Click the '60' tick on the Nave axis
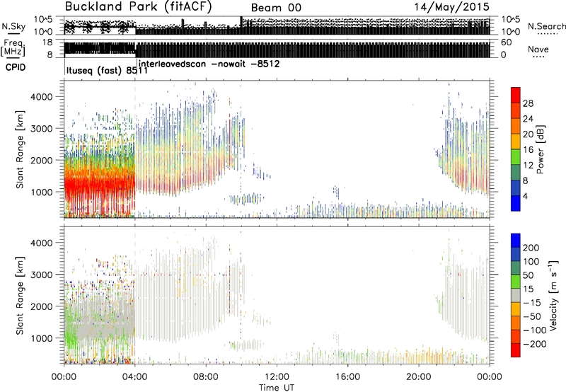The width and height of the screenshot is (566, 392). coord(506,42)
